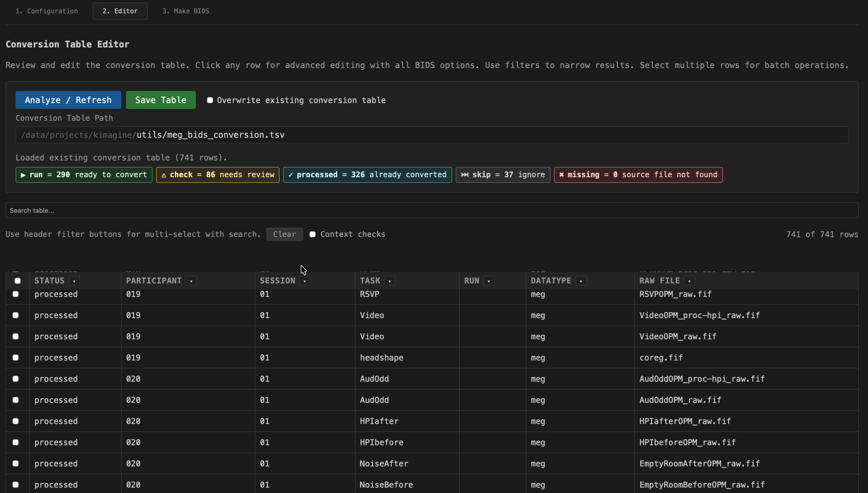Open the PARTICIPANT column filter dropdown
The height and width of the screenshot is (493, 868).
pos(191,281)
